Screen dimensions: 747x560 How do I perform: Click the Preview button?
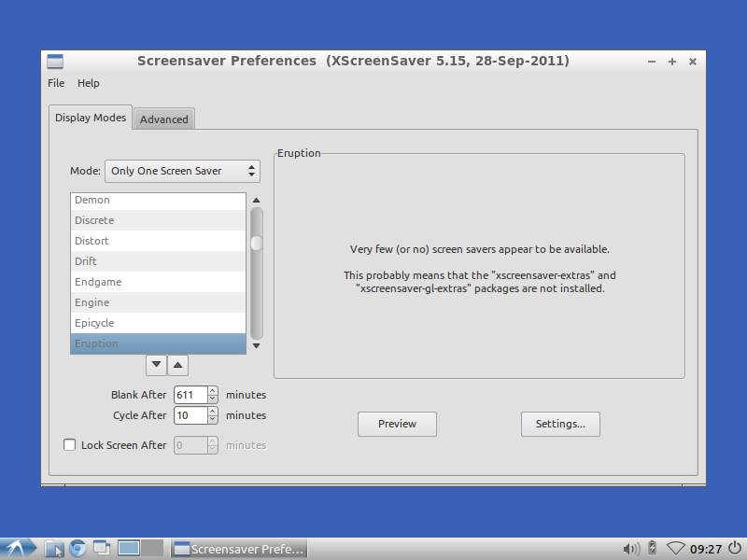(x=398, y=424)
